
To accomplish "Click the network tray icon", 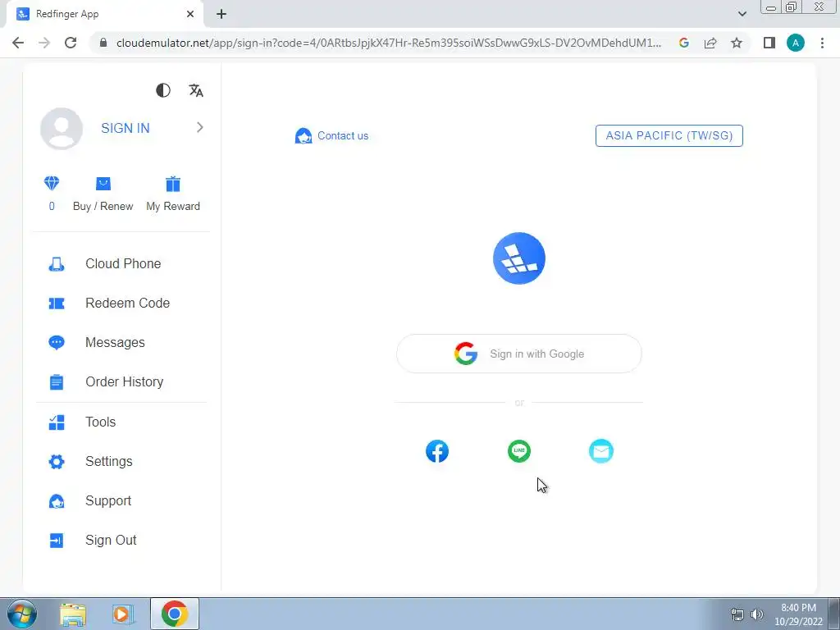I will 737,614.
